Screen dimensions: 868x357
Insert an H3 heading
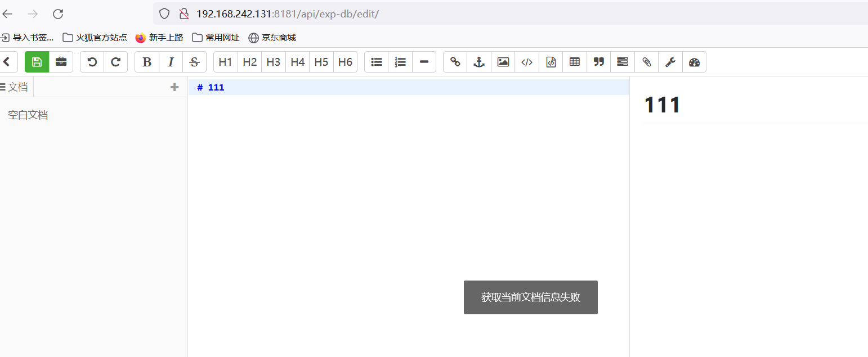tap(274, 62)
